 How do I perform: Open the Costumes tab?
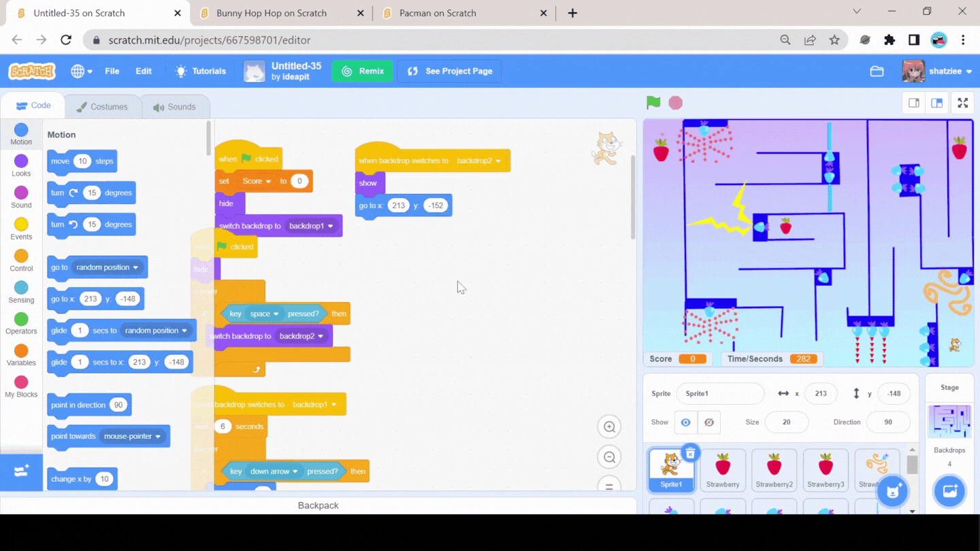102,107
